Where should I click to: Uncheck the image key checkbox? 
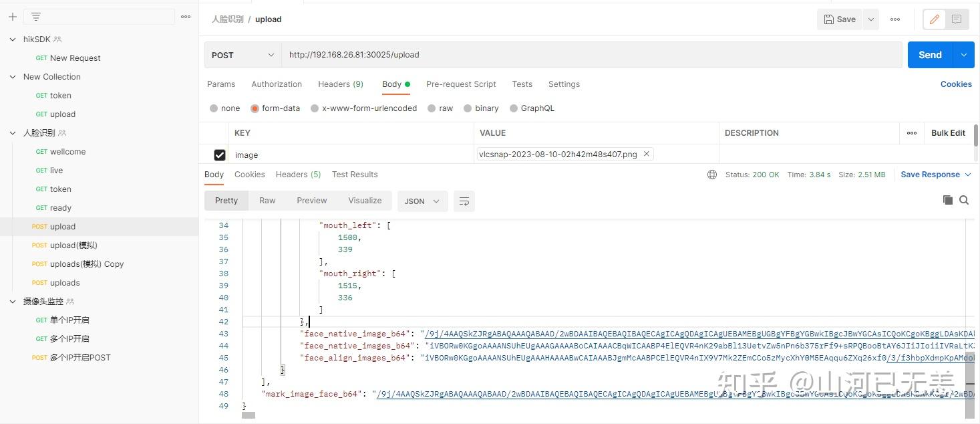click(x=219, y=155)
